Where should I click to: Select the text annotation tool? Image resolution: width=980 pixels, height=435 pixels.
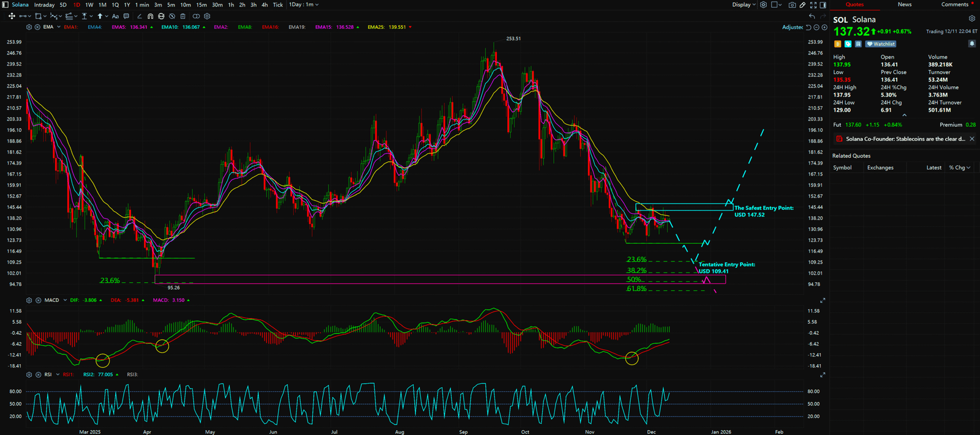[x=115, y=17]
